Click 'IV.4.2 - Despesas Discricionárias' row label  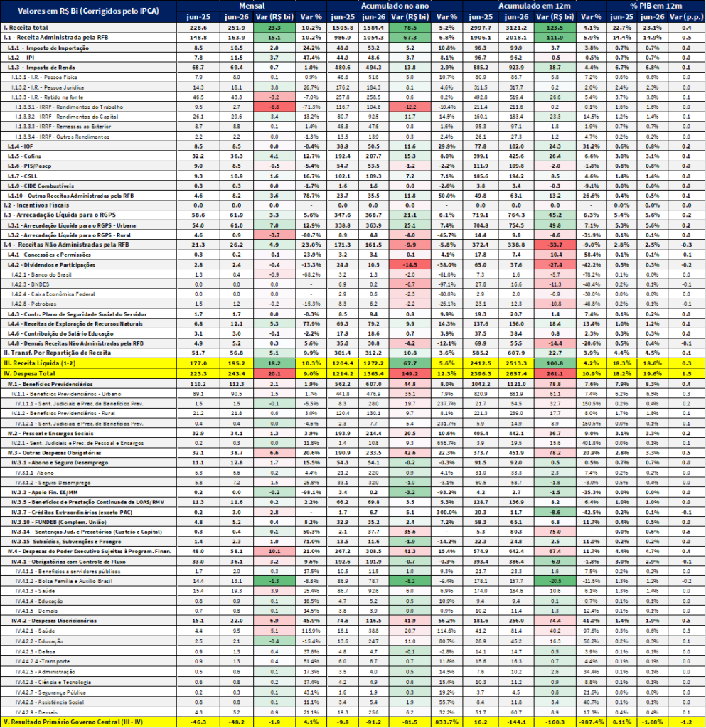click(54, 620)
